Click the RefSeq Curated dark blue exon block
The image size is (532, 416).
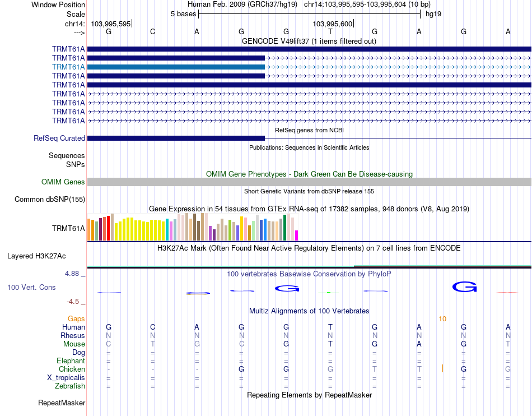coord(176,138)
